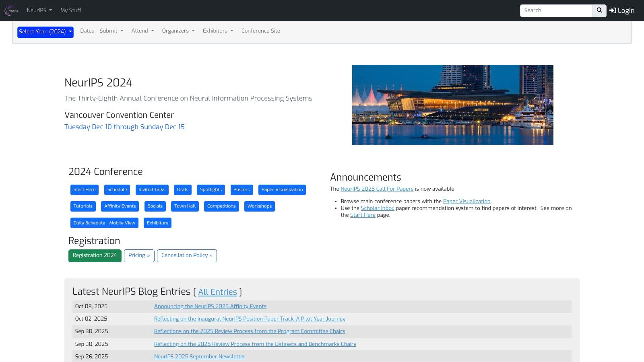
Task: Open the NeurIPS top navigation dropdown
Action: (x=39, y=10)
